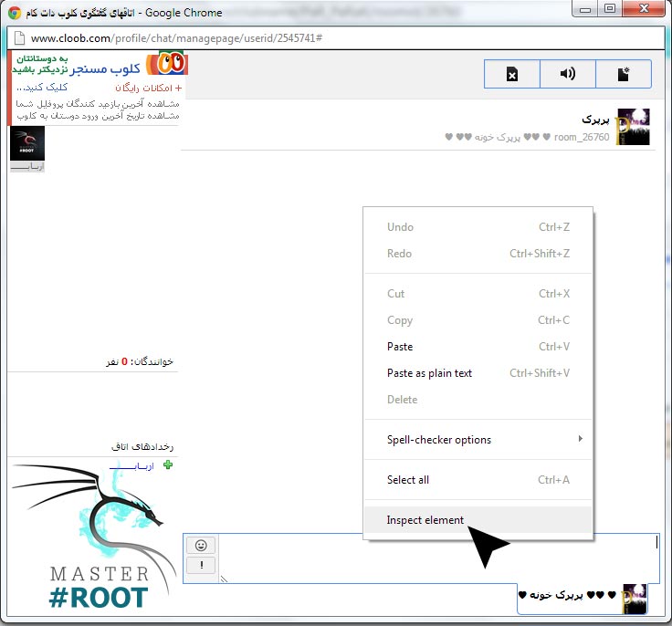This screenshot has width=672, height=626.
Task: Select Redo in context menu
Action: (x=478, y=254)
